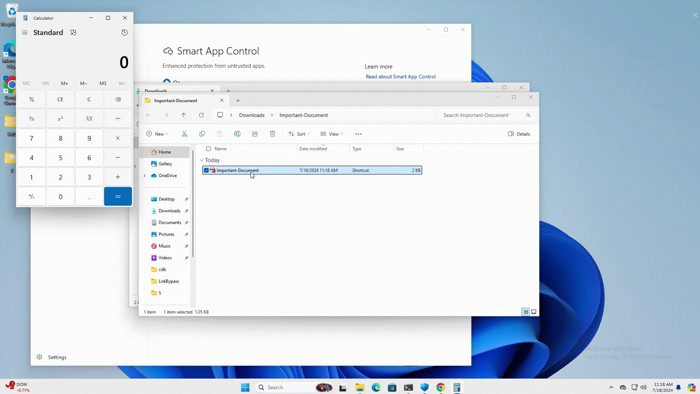This screenshot has width=700, height=394.
Task: Open Pictures in the navigation pane
Action: tap(167, 234)
